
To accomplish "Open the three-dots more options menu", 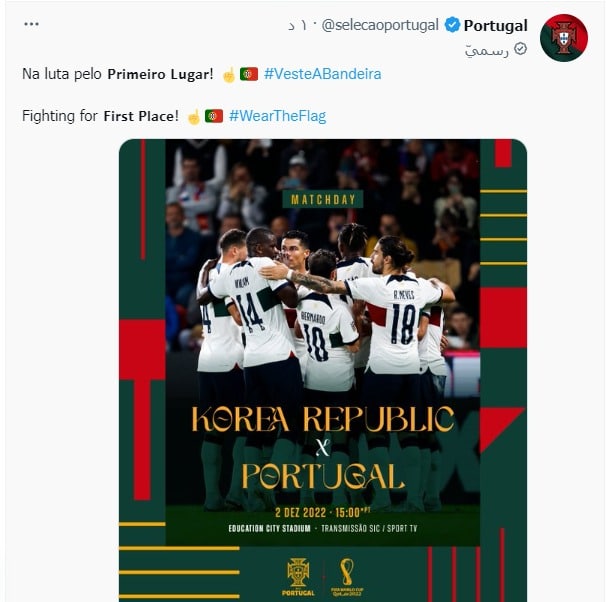I will 31,24.
